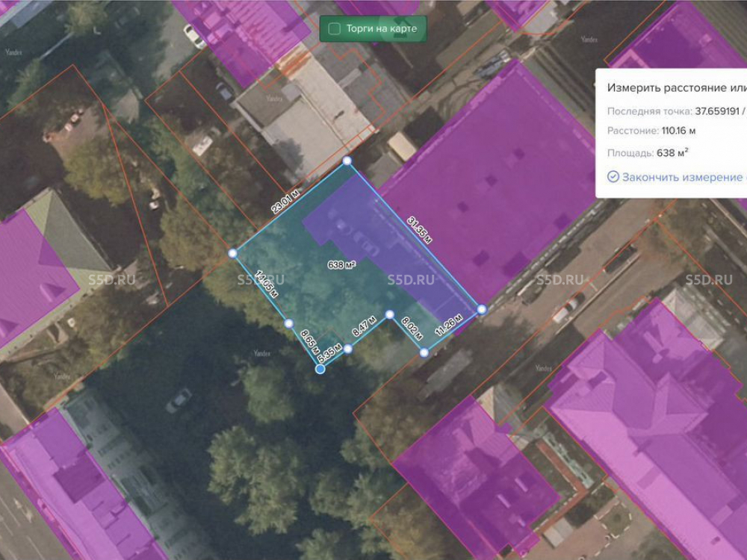Click the circled checkmark icon beside Закончить измерение
Image resolution: width=747 pixels, height=560 pixels.
point(613,177)
